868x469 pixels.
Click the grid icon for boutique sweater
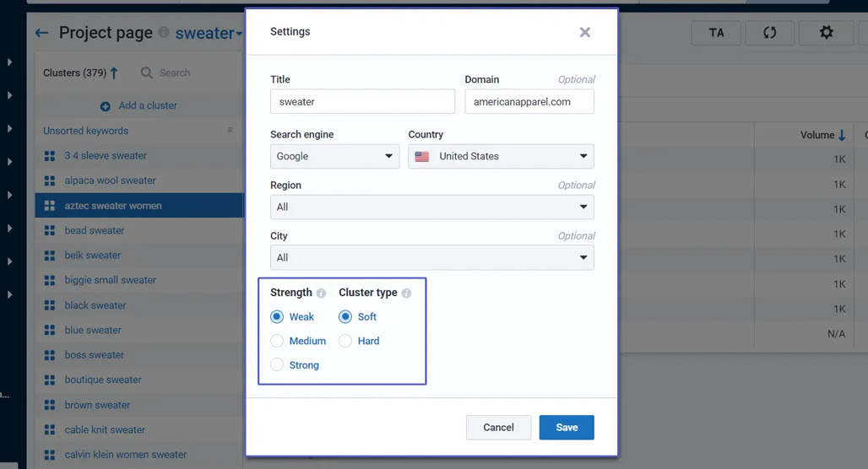[49, 380]
